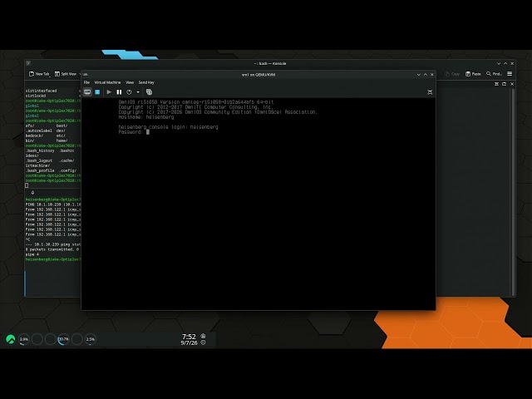Image resolution: width=532 pixels, height=399 pixels.
Task: Power on the virtual machine
Action: pos(109,92)
